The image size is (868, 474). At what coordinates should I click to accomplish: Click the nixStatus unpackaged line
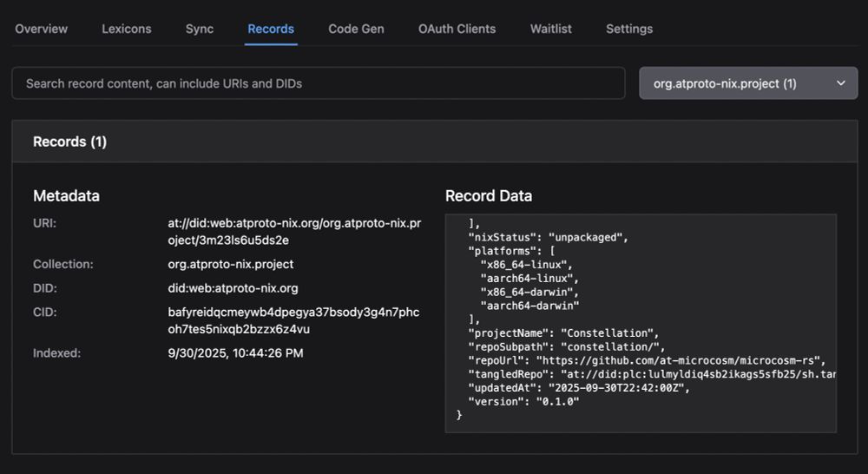click(548, 238)
